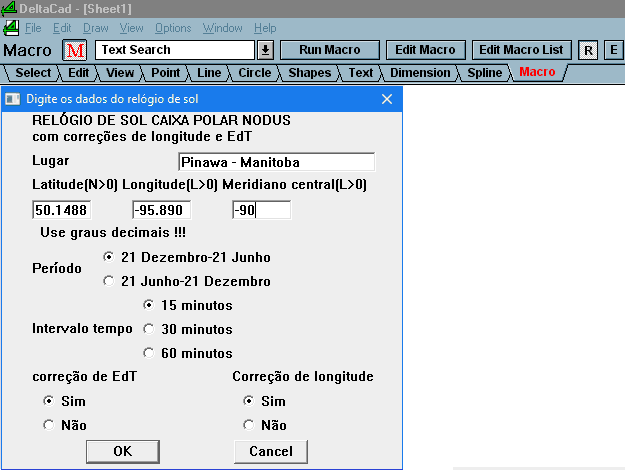625x470 pixels.
Task: Select the 30 minutos interval
Action: (149, 328)
